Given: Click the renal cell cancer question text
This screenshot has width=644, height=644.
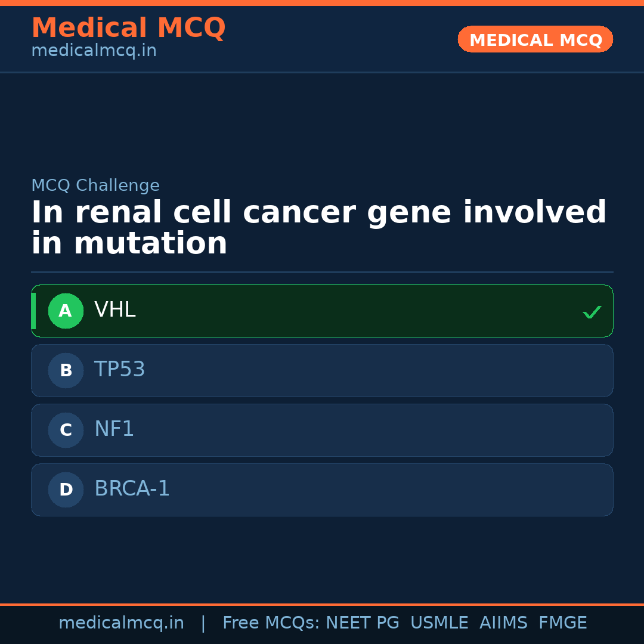Looking at the screenshot, I should [318, 228].
